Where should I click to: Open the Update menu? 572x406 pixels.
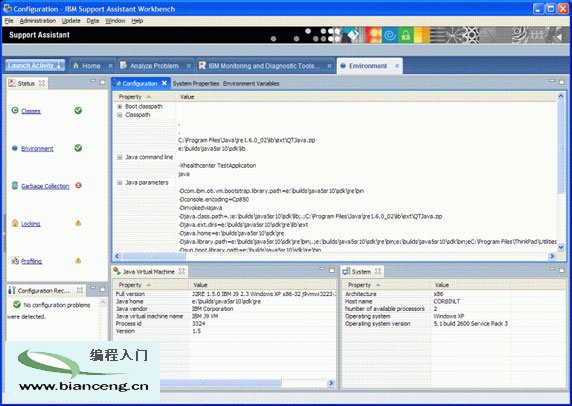pos(71,21)
